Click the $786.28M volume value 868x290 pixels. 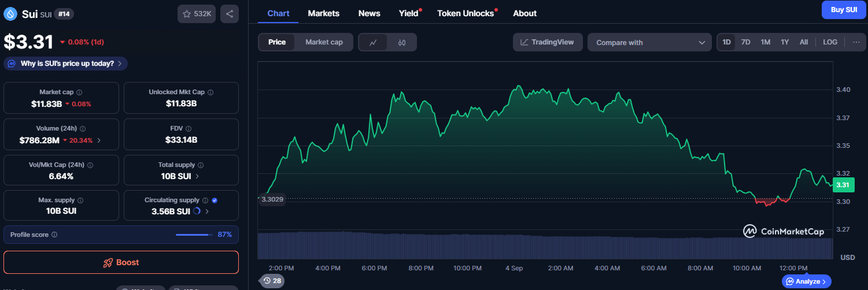pyautogui.click(x=39, y=140)
